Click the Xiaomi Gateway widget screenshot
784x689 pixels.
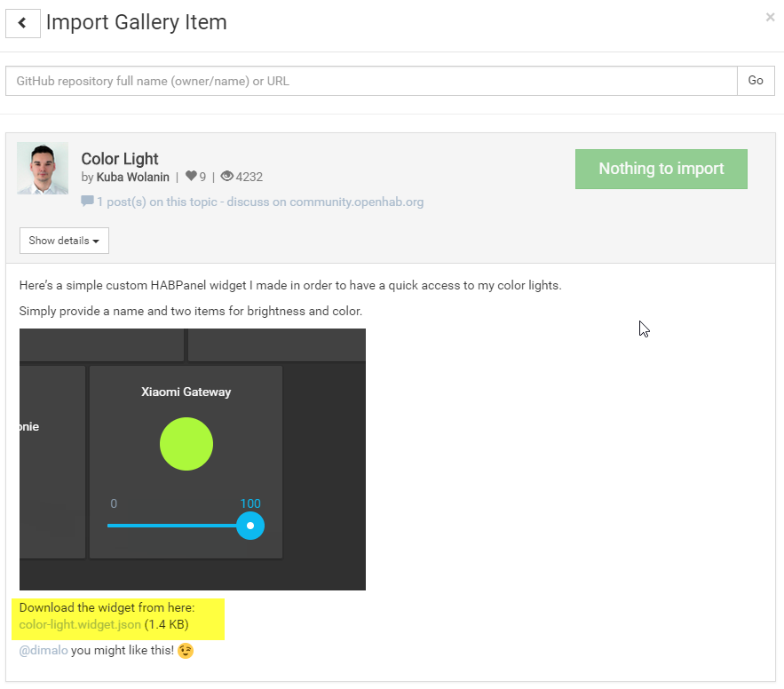[192, 459]
